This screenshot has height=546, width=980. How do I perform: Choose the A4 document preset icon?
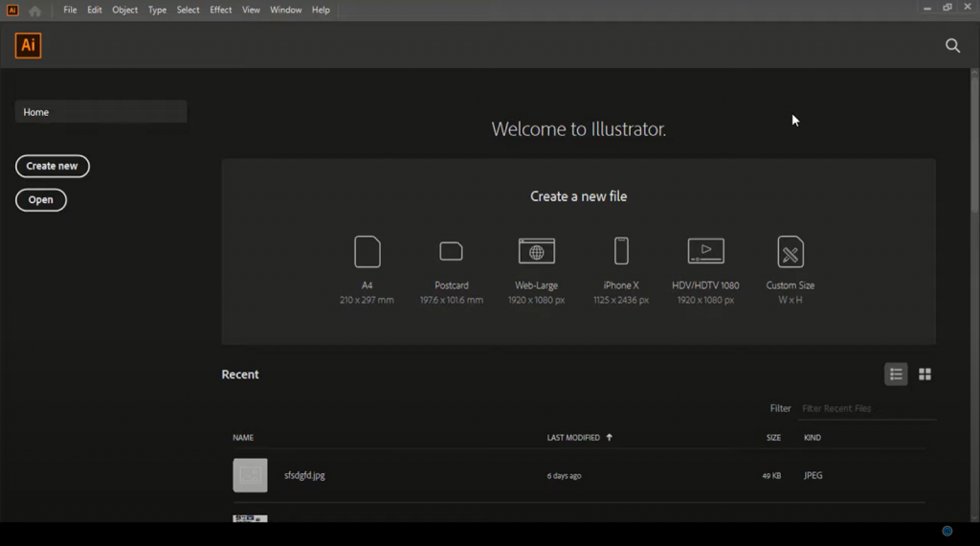[367, 251]
